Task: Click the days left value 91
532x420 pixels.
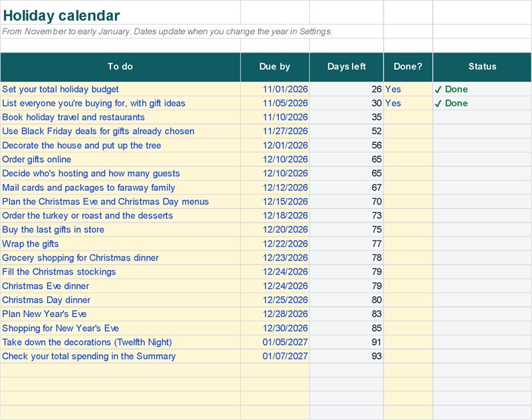Action: (346, 342)
